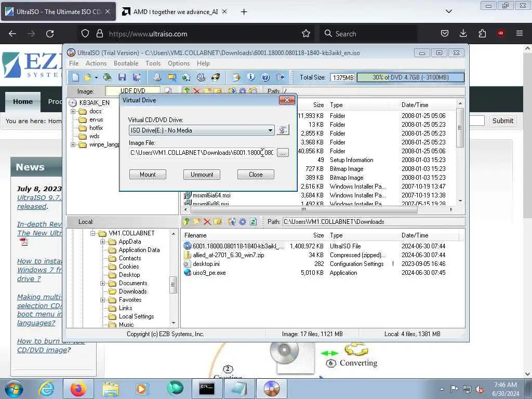Expand the Documents folder node
Screen dimensions: 532x399
pyautogui.click(x=102, y=283)
